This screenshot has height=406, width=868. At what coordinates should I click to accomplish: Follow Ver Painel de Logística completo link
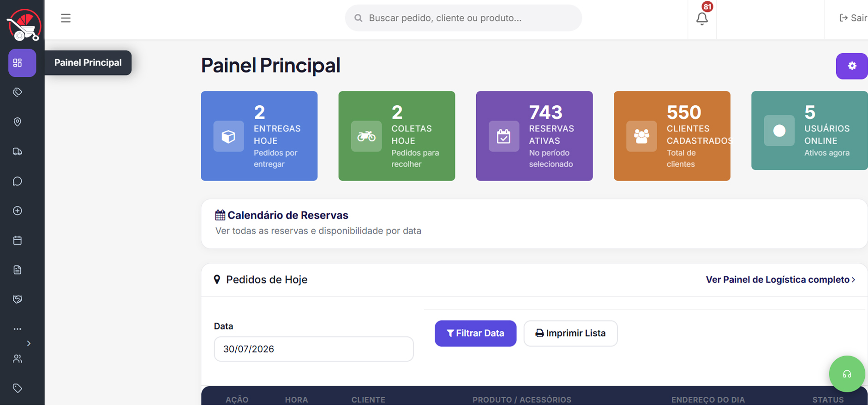tap(780, 280)
